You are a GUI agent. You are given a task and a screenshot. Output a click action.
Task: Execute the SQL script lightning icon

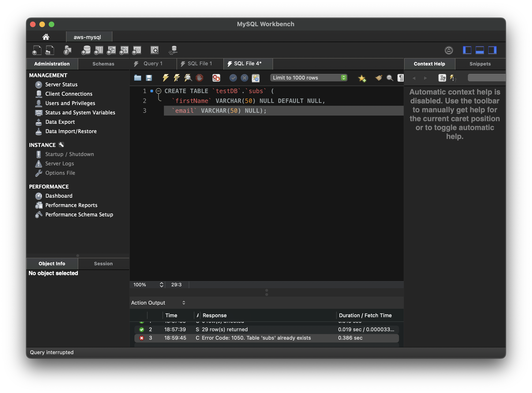point(166,78)
